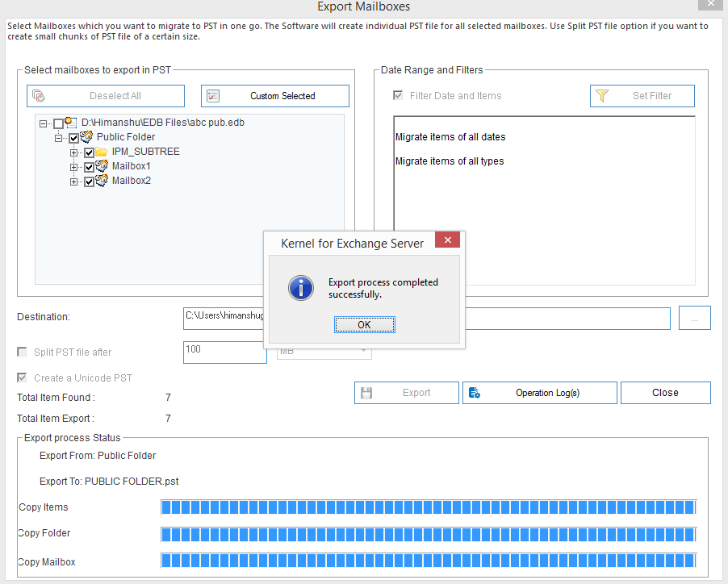Select the IPM_SUBTREE tree label
Screen dimensions: 728x584
pos(146,152)
